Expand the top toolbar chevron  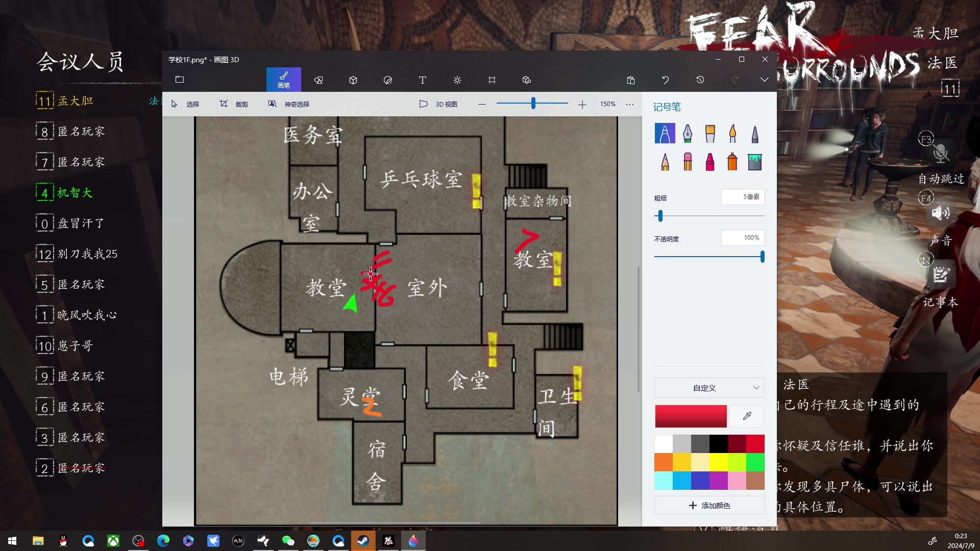(x=764, y=80)
